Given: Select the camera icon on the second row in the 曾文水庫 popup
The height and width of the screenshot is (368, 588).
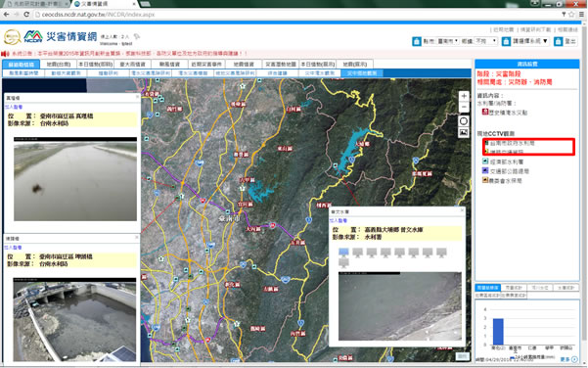Looking at the screenshot, I should (x=343, y=262).
